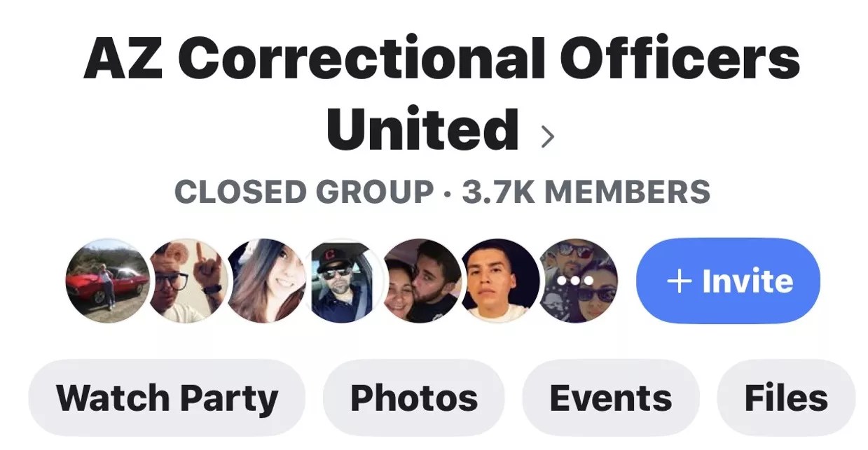Click the Invite button label
The image size is (868, 450).
(748, 282)
